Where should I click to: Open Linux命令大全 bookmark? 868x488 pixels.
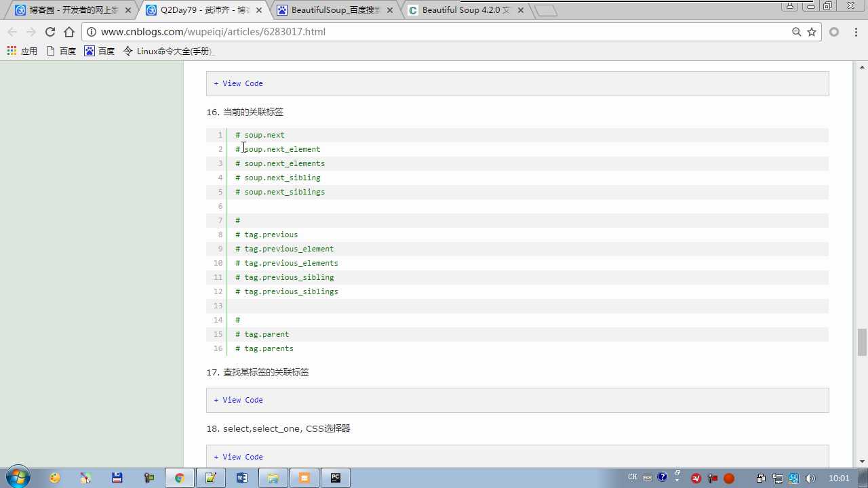169,51
